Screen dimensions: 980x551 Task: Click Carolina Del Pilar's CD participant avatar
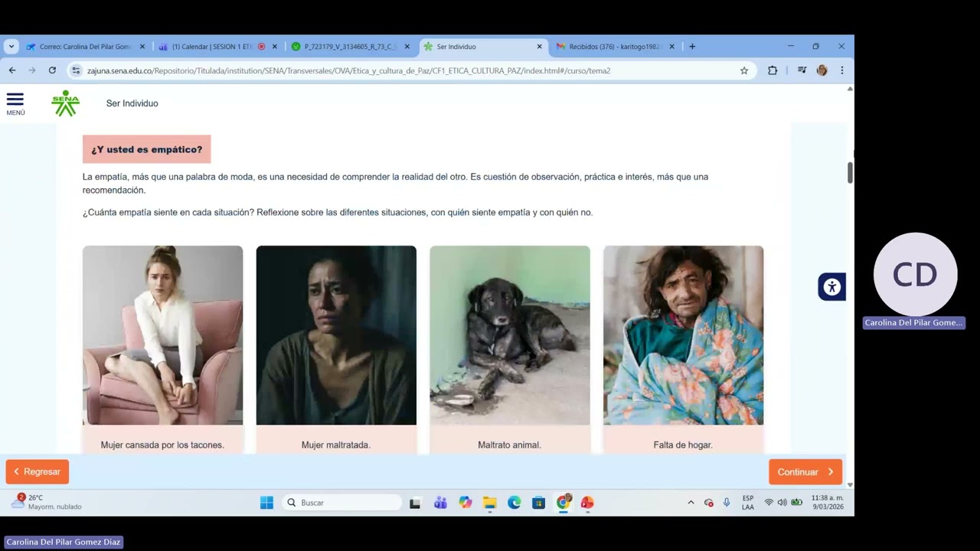pyautogui.click(x=915, y=275)
